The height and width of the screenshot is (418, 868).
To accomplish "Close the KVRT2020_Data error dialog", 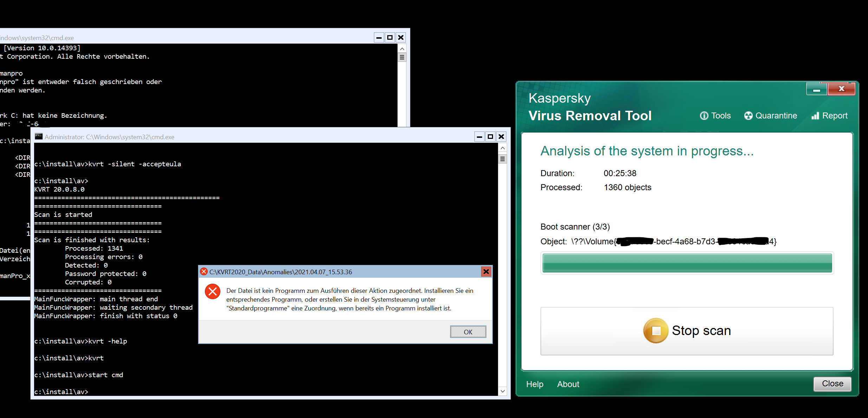I will pos(486,271).
